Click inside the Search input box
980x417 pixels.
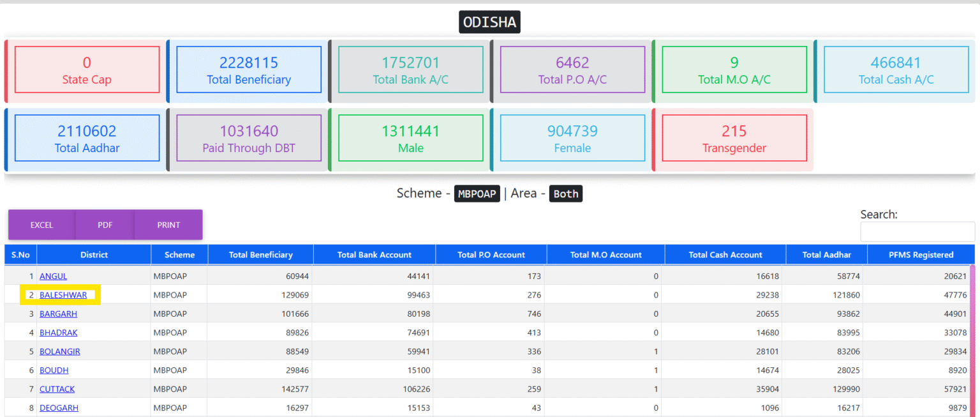917,232
